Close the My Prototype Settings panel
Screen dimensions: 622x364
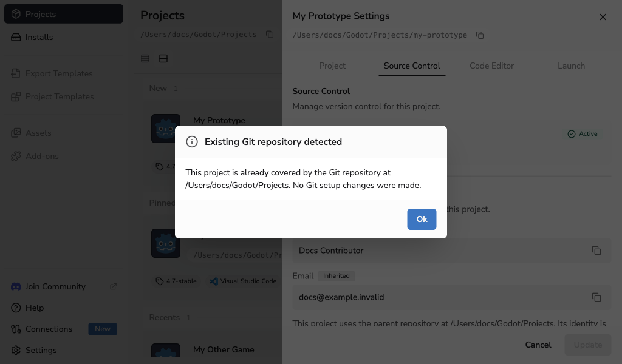[603, 17]
